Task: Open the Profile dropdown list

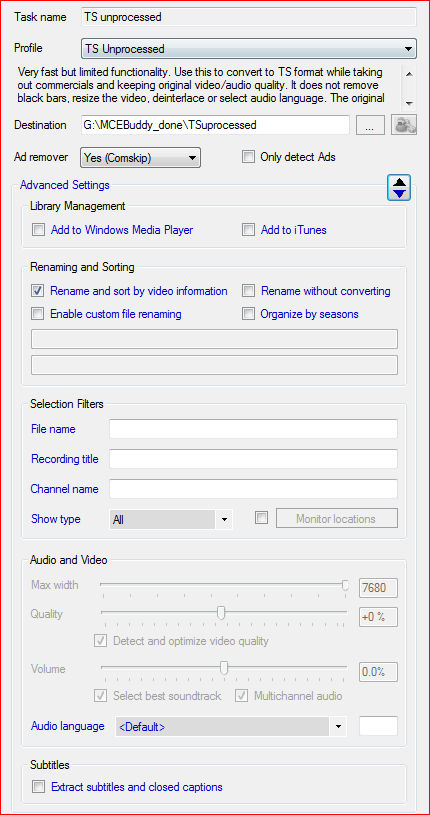Action: [249, 49]
